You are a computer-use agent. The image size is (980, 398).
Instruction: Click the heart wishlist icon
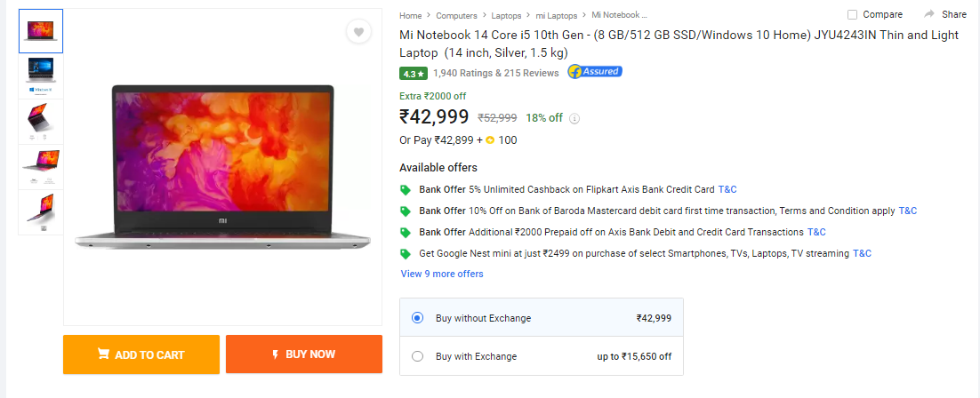click(358, 32)
